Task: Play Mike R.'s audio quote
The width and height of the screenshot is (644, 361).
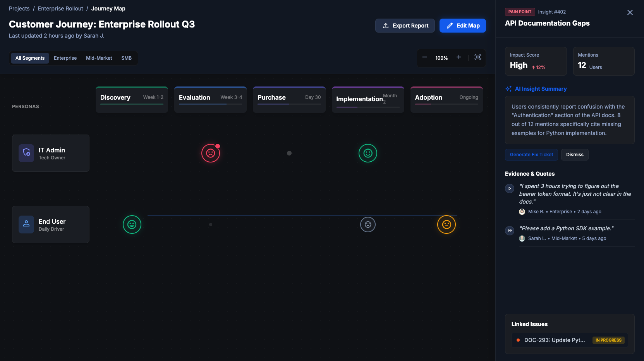Action: (509, 188)
